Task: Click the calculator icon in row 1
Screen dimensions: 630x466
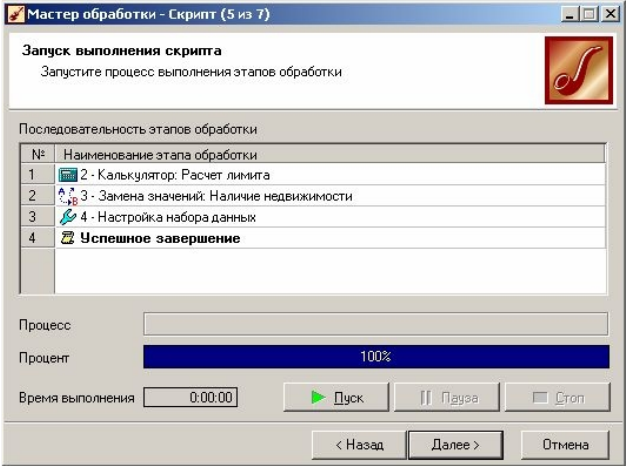Action: (x=68, y=175)
